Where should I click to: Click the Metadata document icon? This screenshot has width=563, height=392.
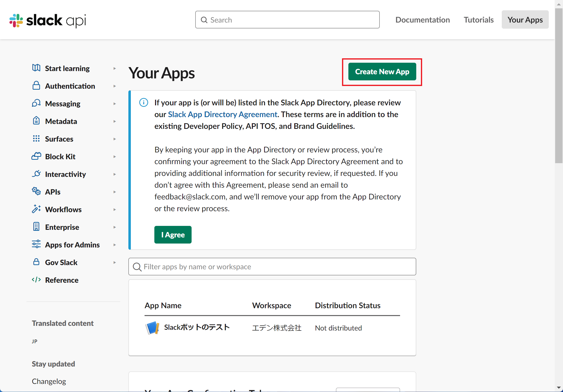click(x=36, y=121)
